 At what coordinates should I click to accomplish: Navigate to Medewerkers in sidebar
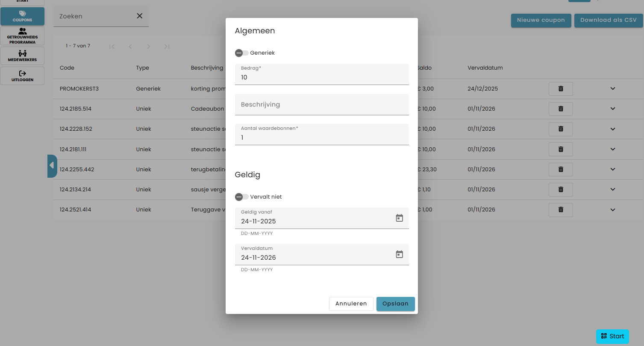(x=22, y=56)
